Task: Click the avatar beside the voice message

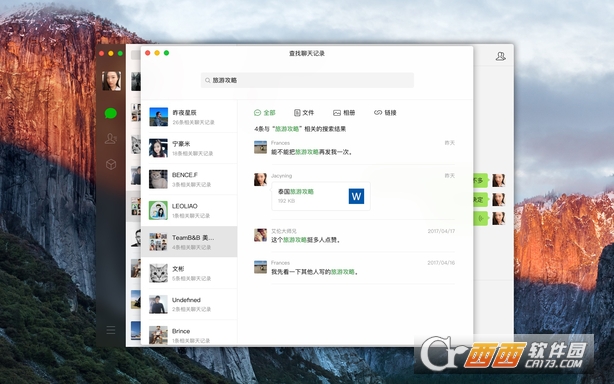Action: point(498,218)
